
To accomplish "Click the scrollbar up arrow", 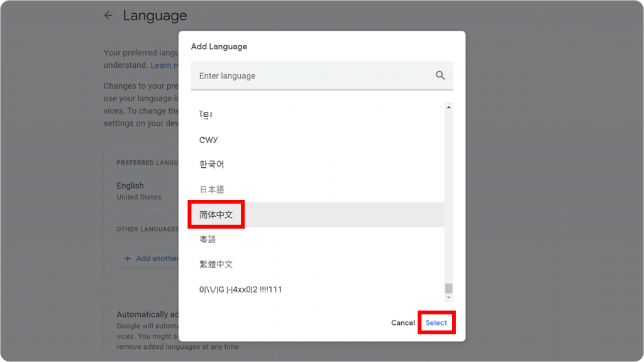I will (448, 106).
